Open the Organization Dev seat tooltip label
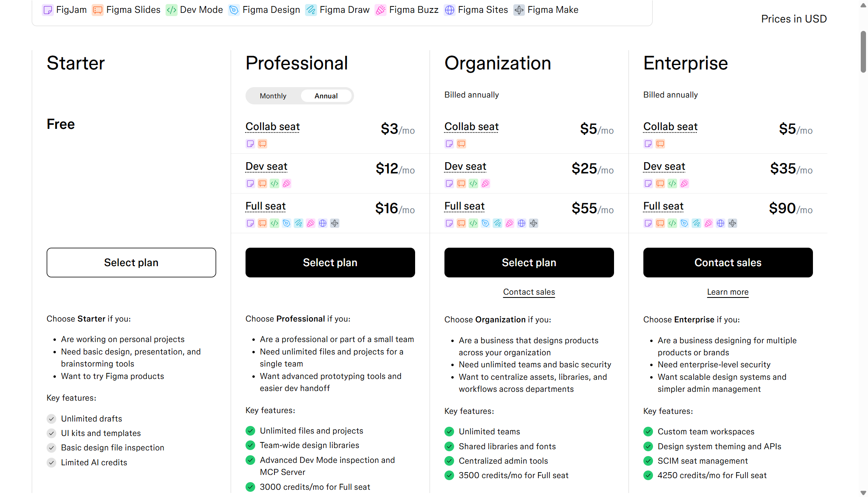 click(465, 167)
